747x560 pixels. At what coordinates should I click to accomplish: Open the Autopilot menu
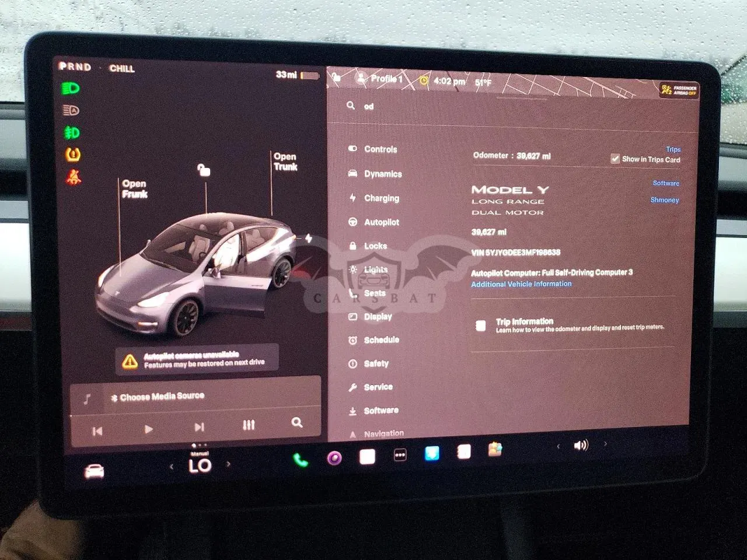(x=373, y=222)
